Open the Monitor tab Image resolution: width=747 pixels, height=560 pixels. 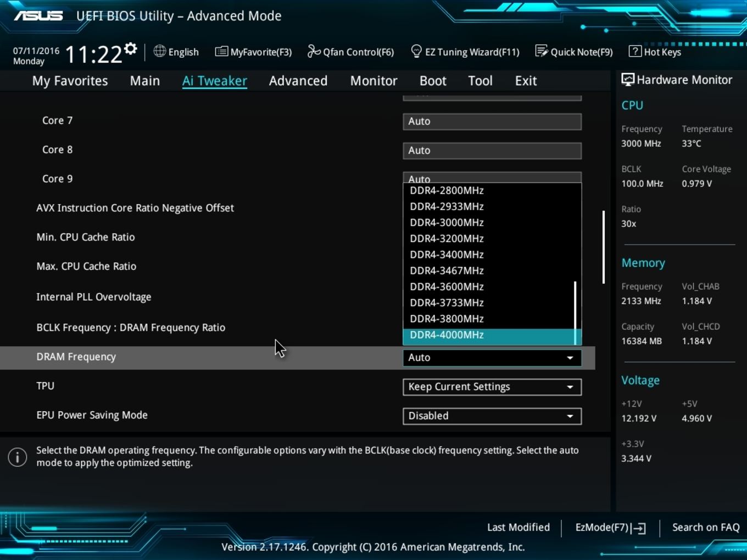(374, 81)
